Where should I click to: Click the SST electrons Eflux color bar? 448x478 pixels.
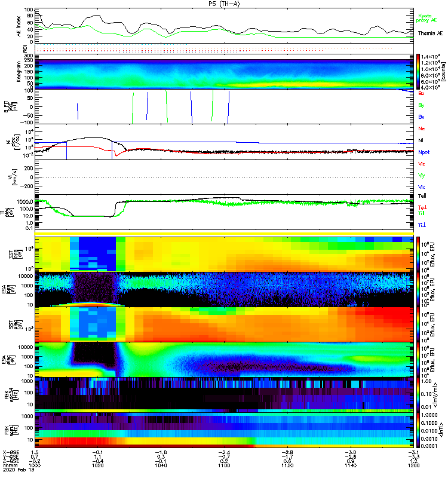tap(418, 324)
